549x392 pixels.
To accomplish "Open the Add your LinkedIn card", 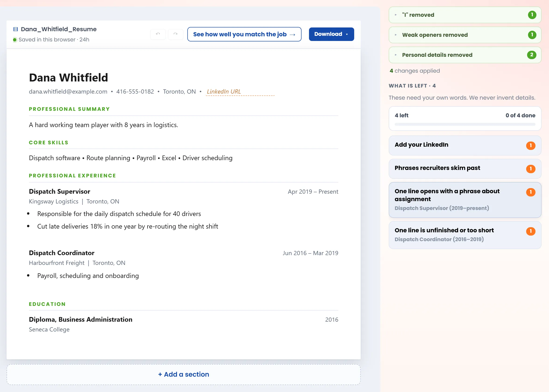I will (x=465, y=145).
